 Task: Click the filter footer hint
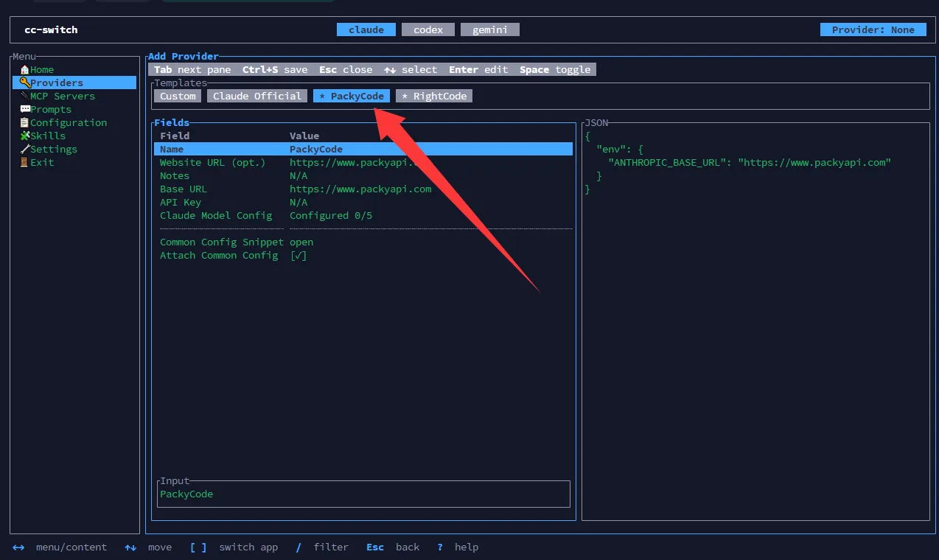(x=322, y=547)
